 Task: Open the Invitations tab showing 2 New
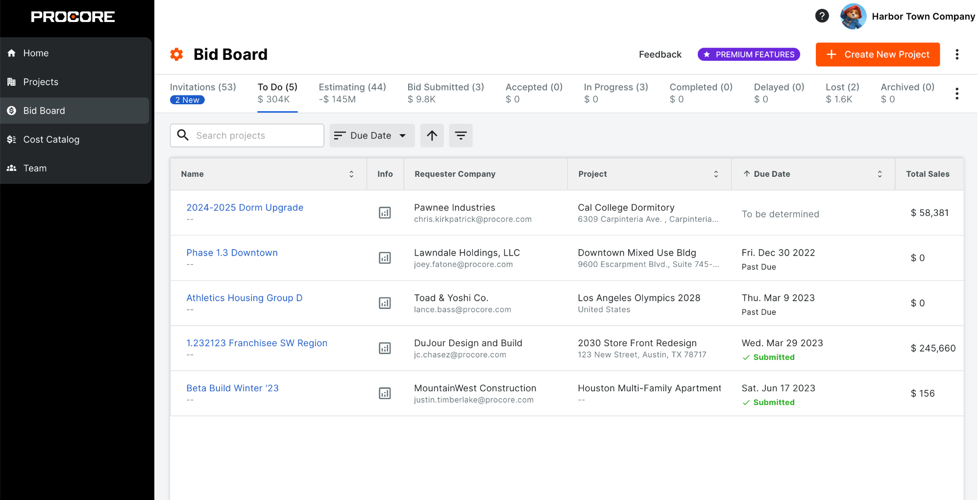[203, 87]
